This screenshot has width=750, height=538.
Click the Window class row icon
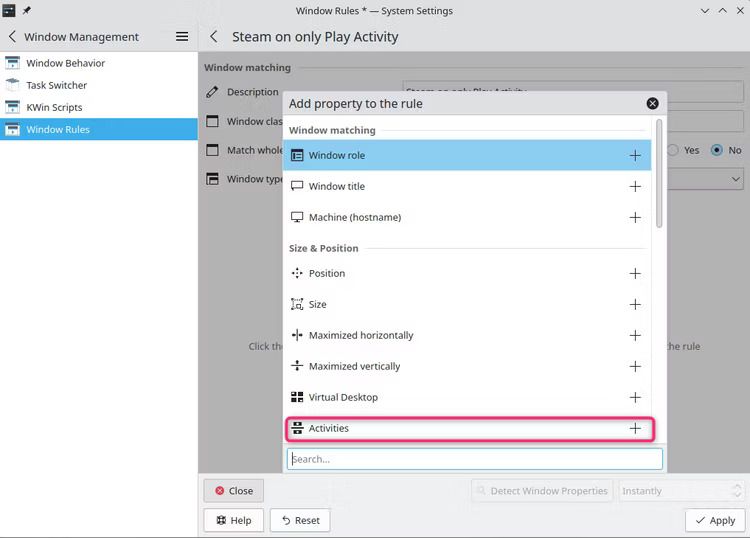pyautogui.click(x=212, y=121)
